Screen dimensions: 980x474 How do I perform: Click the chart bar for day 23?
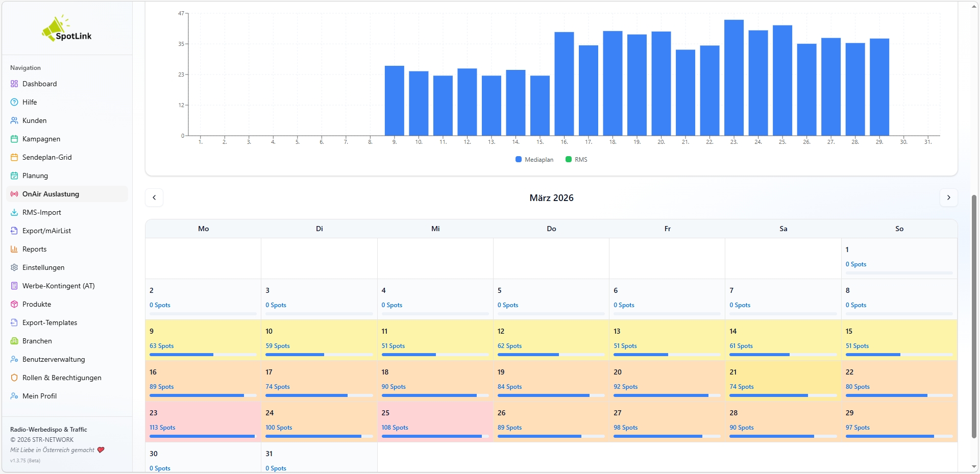point(733,78)
